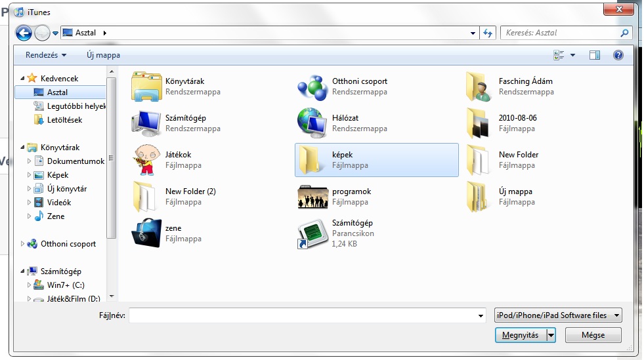This screenshot has height=360, width=644.
Task: Open the Rendezés menu
Action: pyautogui.click(x=45, y=55)
